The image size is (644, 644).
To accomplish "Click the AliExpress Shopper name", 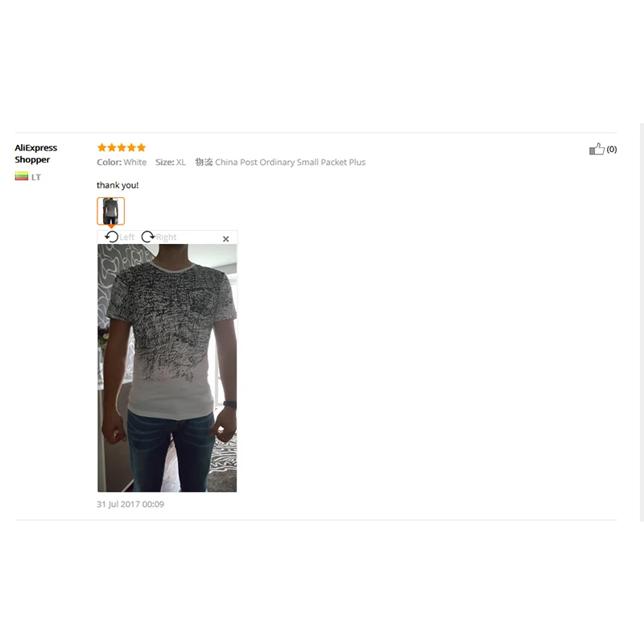I will pos(35,154).
